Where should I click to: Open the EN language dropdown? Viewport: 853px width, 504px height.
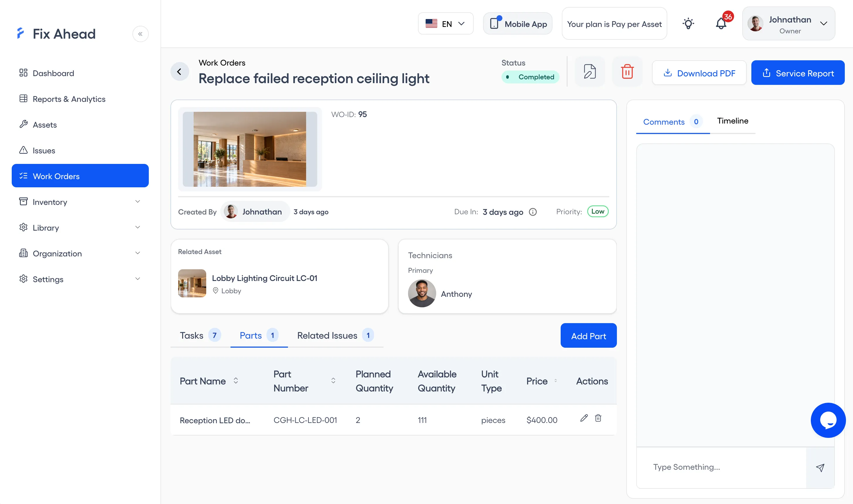446,24
